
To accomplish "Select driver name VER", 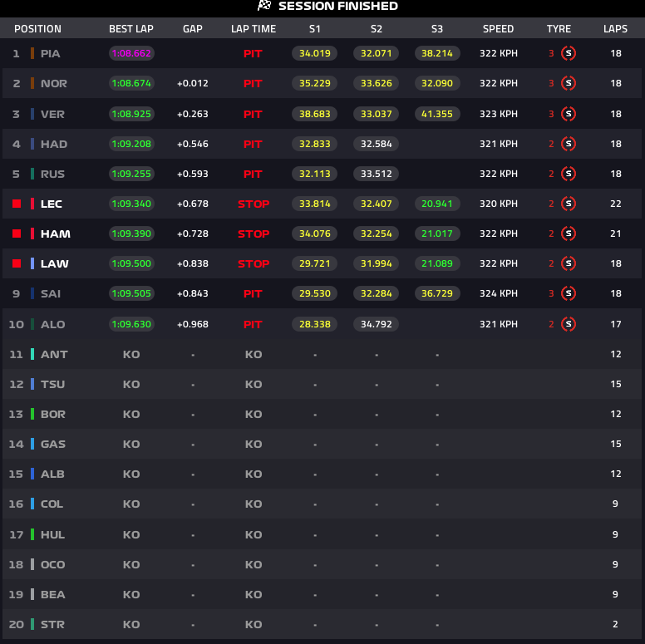I will point(52,114).
